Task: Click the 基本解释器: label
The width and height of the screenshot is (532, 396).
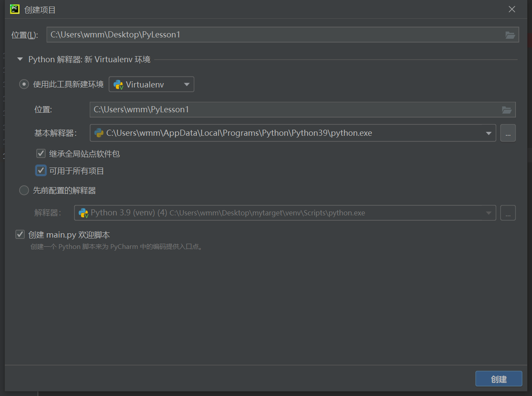Action: pyautogui.click(x=55, y=133)
